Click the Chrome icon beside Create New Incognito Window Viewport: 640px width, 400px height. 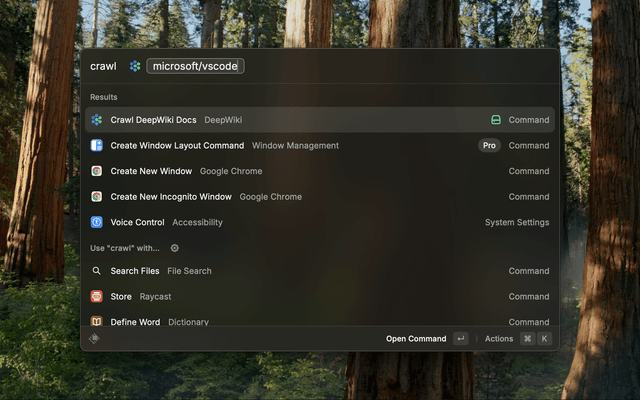(97, 197)
